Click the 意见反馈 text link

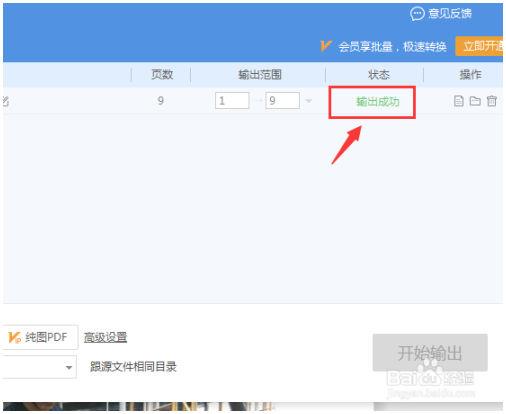click(x=450, y=14)
